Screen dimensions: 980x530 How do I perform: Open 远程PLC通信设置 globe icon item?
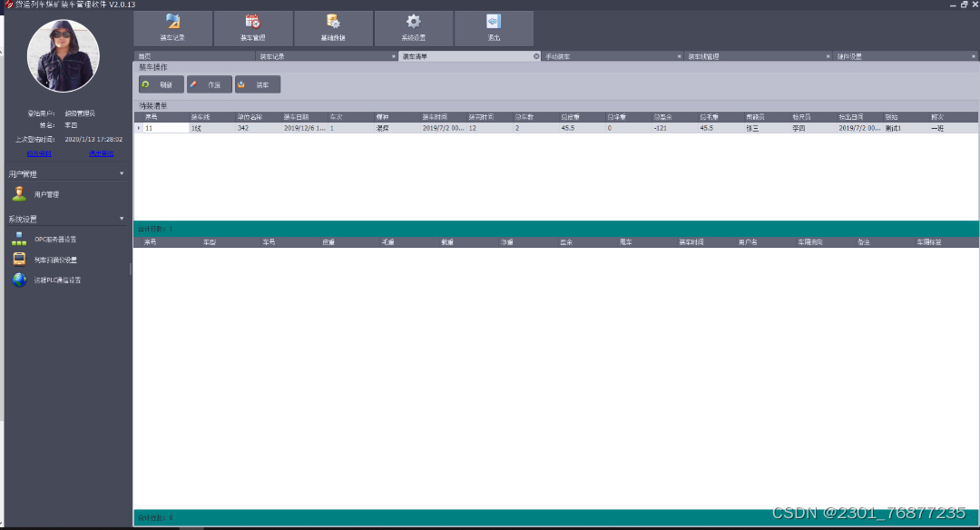pyautogui.click(x=46, y=280)
